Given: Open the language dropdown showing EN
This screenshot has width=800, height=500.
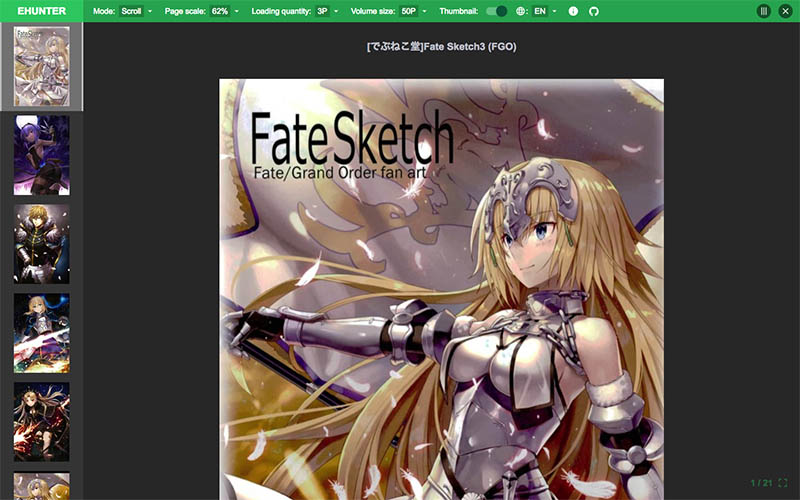Looking at the screenshot, I should pyautogui.click(x=540, y=11).
